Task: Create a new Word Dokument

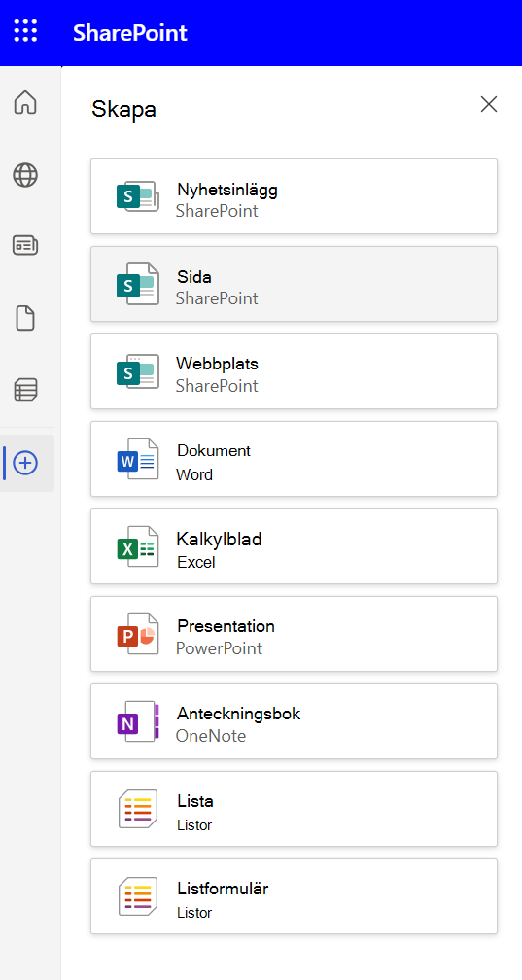Action: [x=294, y=459]
